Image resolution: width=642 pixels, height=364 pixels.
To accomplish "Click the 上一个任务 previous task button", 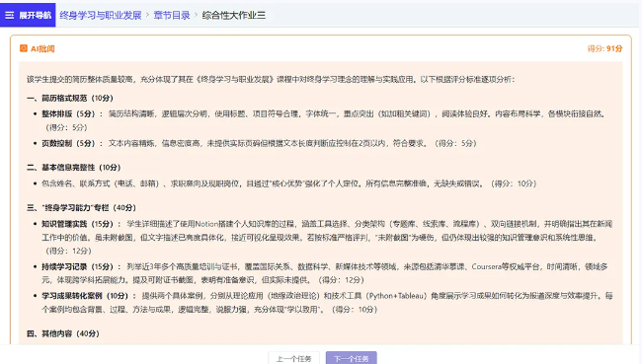I will pyautogui.click(x=294, y=358).
